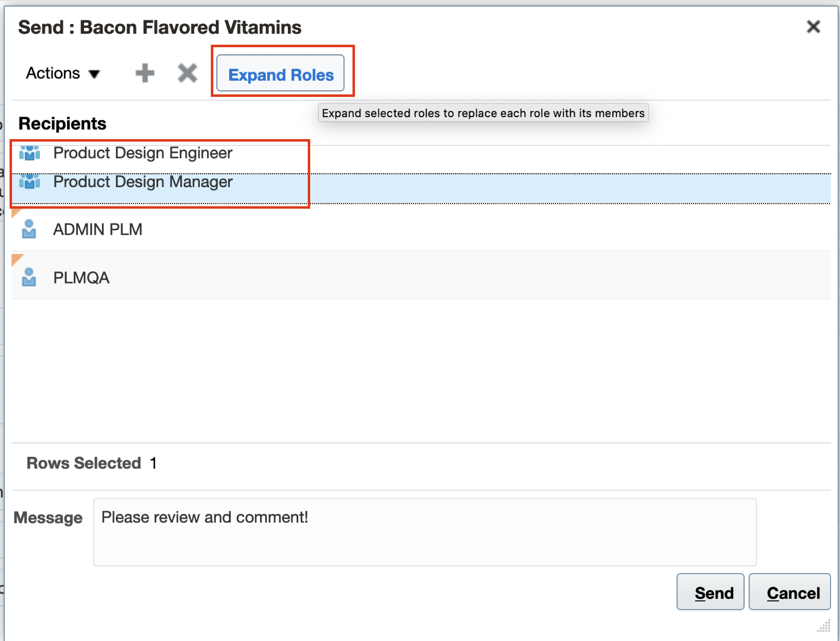The height and width of the screenshot is (641, 840).
Task: Deselect the Product Design Manager row
Action: (143, 181)
